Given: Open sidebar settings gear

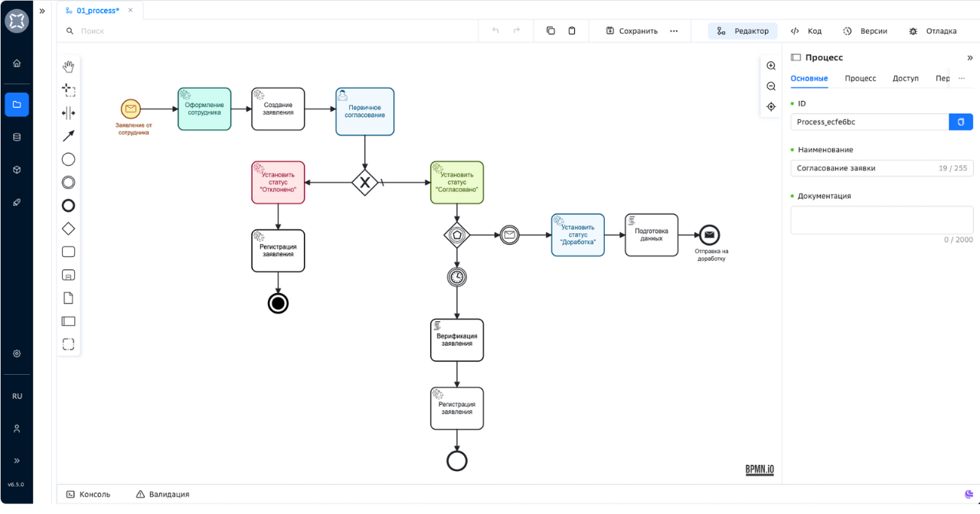Looking at the screenshot, I should coord(17,354).
